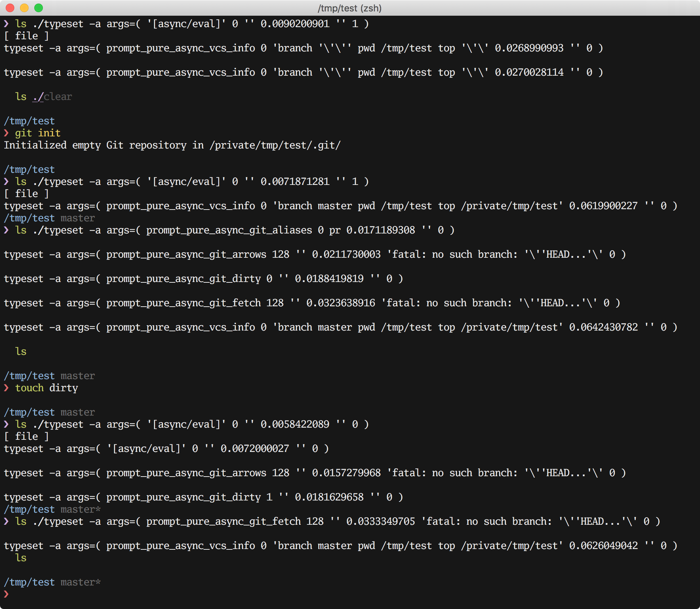Click the green zoom window button
This screenshot has width=700, height=609.
pyautogui.click(x=39, y=7)
